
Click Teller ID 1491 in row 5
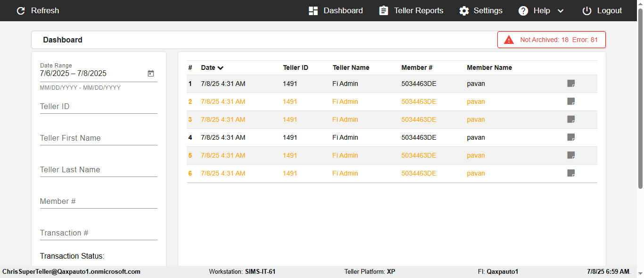pyautogui.click(x=290, y=155)
